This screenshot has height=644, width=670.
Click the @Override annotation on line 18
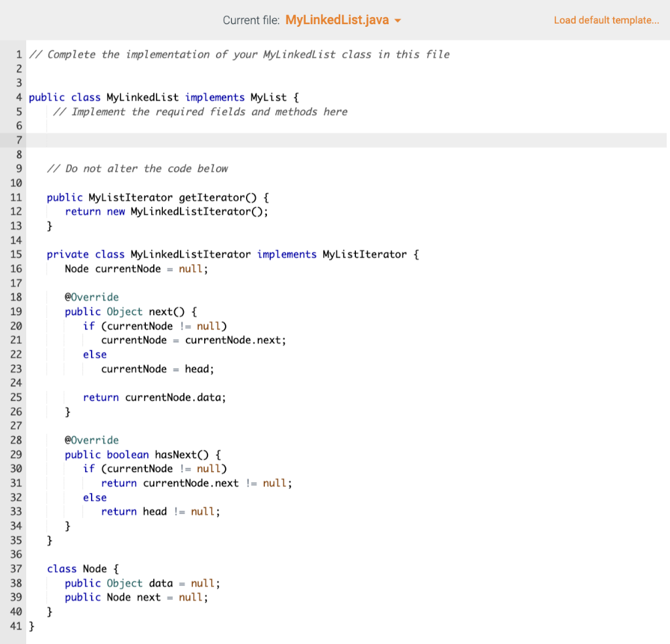[x=92, y=297]
